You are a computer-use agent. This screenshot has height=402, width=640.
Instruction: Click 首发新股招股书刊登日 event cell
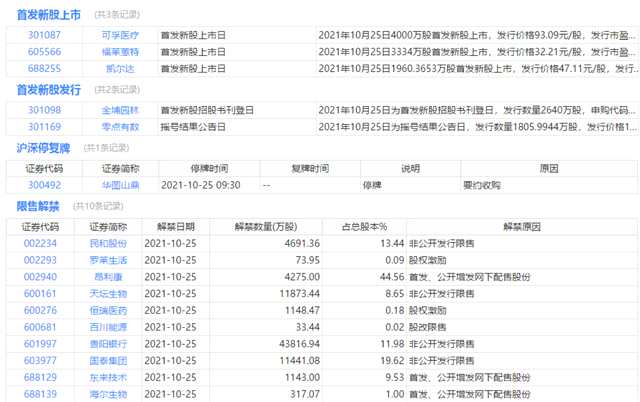(x=207, y=111)
